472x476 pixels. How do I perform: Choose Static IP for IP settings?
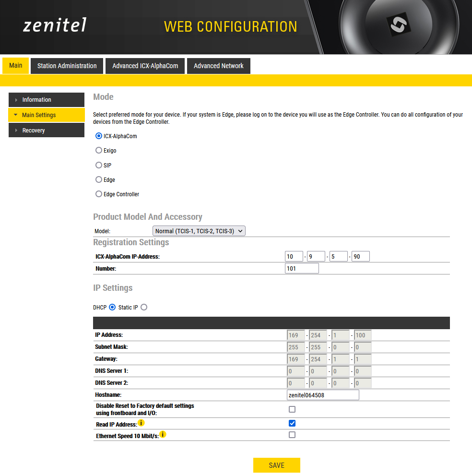[x=144, y=307]
